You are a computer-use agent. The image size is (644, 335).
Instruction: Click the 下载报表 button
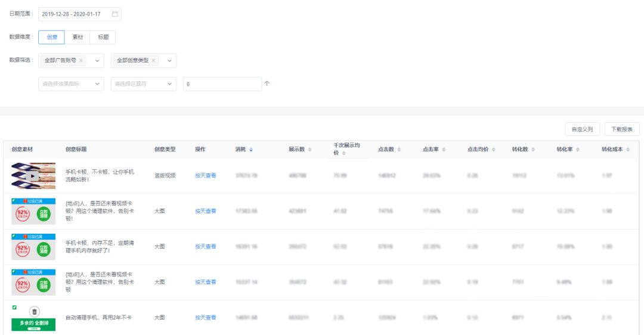[x=622, y=129]
